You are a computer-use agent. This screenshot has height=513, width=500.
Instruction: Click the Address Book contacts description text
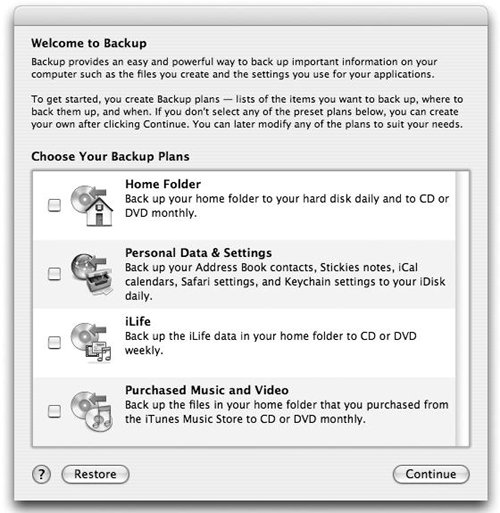[285, 282]
